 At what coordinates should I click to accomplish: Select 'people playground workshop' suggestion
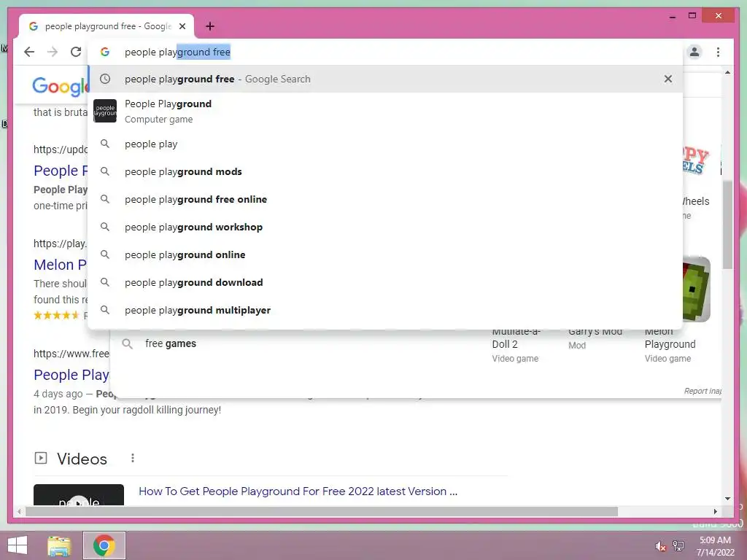point(385,227)
